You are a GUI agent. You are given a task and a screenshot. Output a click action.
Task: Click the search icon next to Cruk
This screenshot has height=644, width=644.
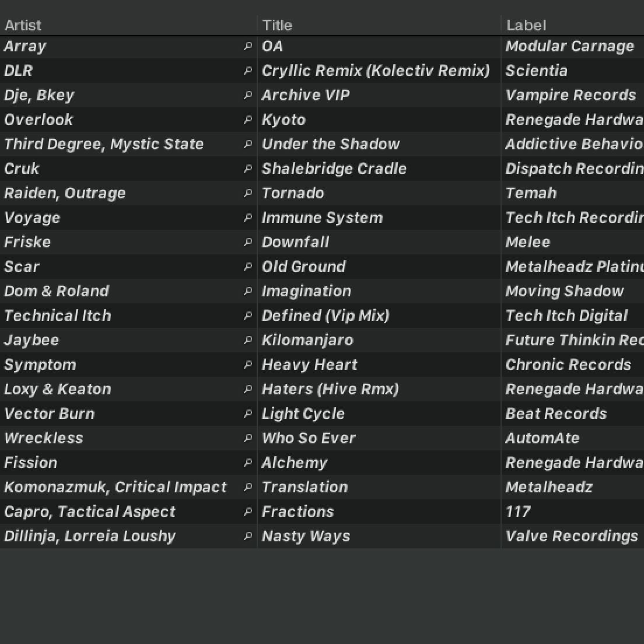click(248, 168)
